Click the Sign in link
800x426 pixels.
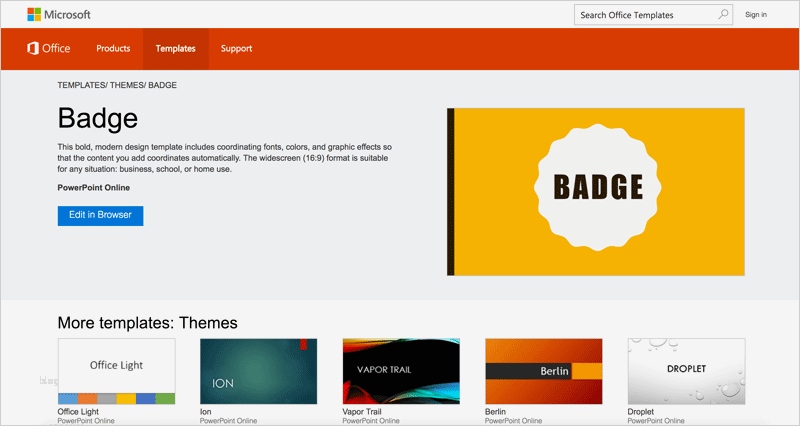756,15
